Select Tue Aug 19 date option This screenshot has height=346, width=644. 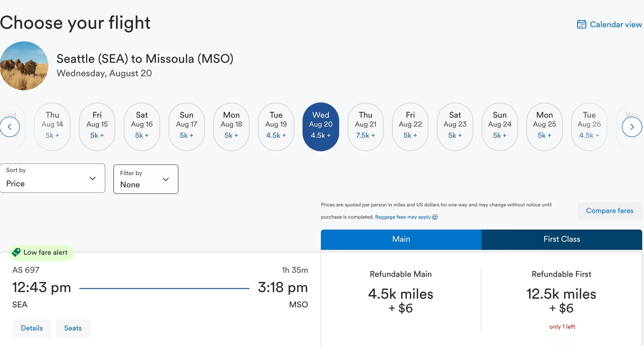276,127
